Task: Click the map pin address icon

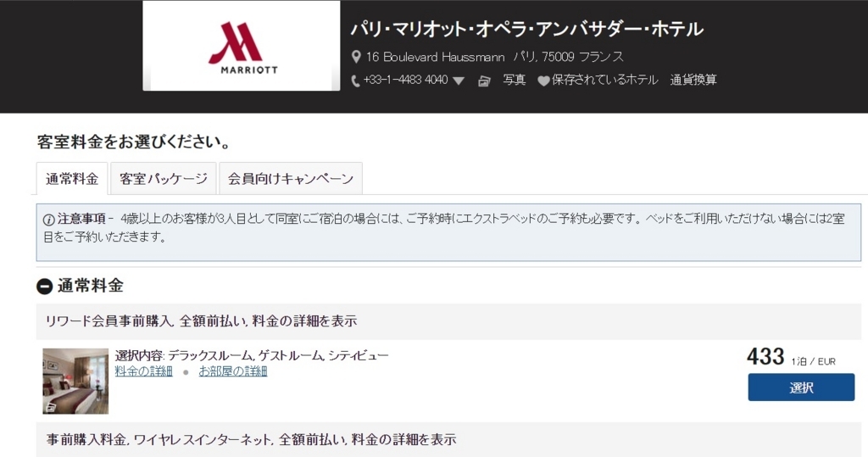Action: pos(357,57)
